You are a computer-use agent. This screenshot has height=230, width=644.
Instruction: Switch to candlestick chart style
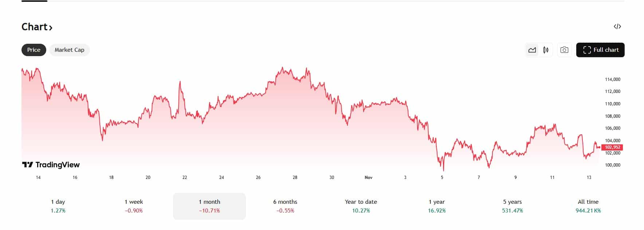point(545,50)
